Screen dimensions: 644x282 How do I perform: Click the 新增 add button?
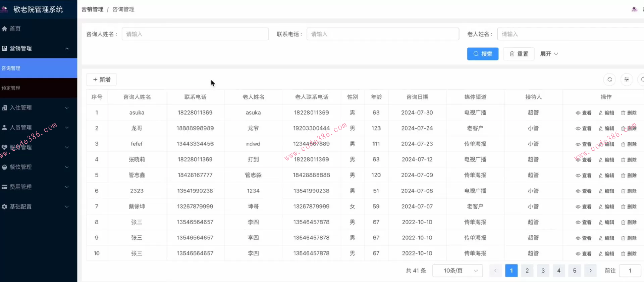pos(101,80)
